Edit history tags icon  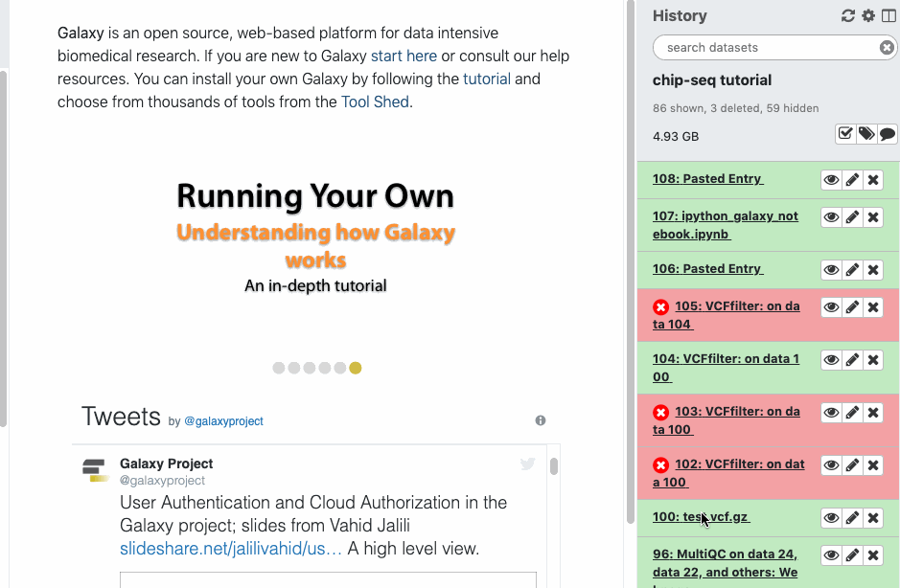coord(866,134)
